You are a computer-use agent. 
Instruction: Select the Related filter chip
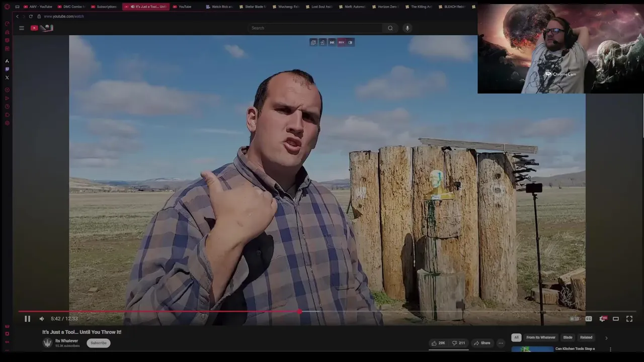586,338
